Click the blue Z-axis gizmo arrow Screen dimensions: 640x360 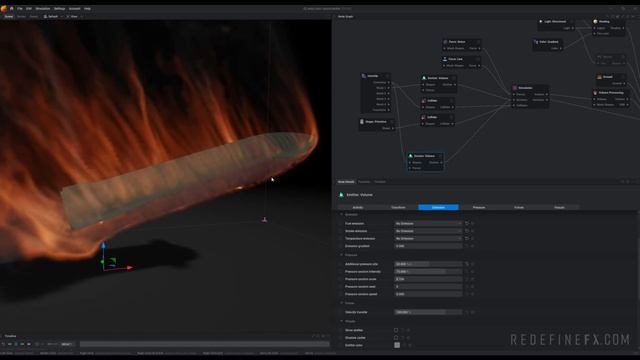[103, 245]
